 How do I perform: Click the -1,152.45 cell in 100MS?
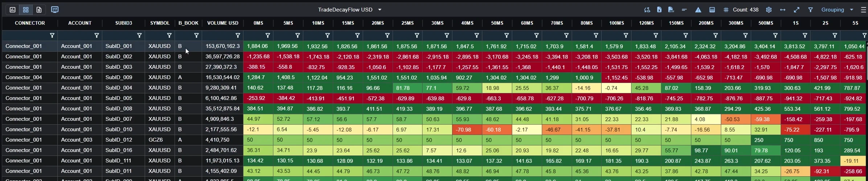point(616,77)
